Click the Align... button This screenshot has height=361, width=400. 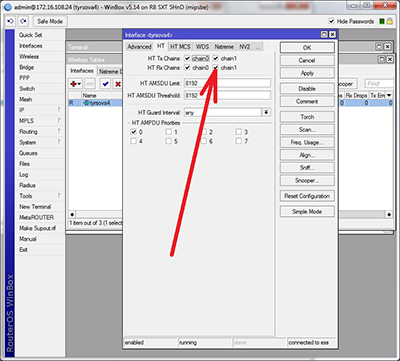[307, 155]
